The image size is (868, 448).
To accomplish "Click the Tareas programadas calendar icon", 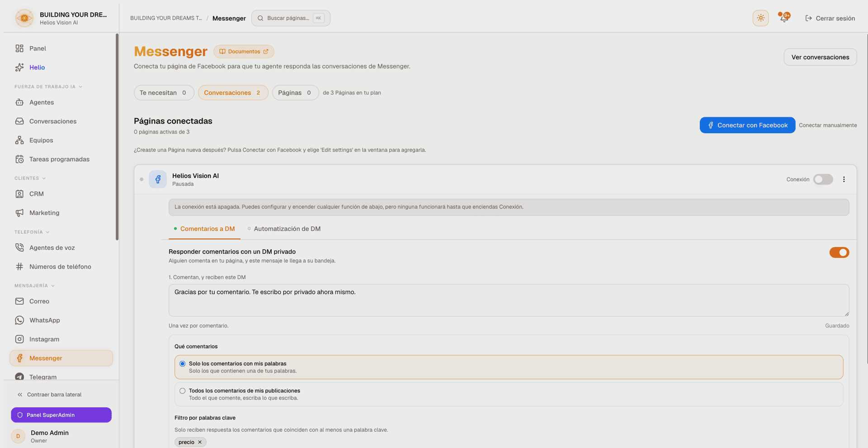I will pyautogui.click(x=19, y=159).
